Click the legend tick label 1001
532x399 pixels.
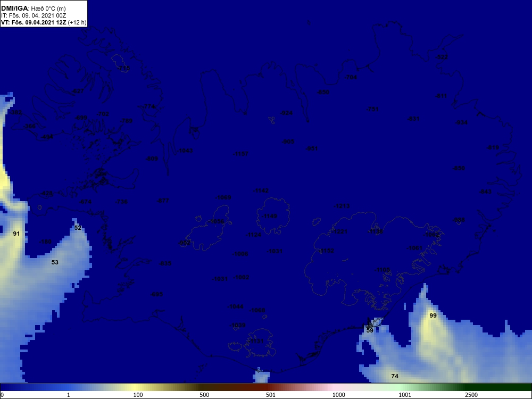[405, 395]
